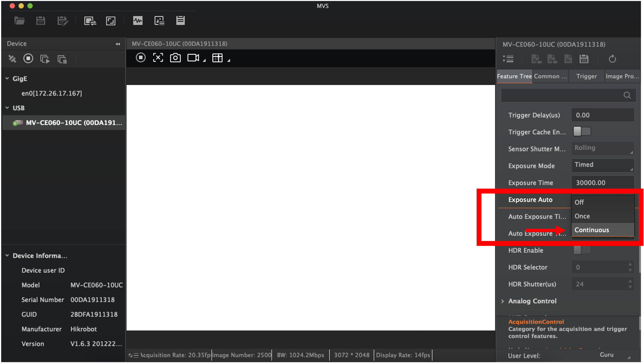Screen dimensions: 644x363
Task: Click the open folder toolbar icon
Action: coord(19,21)
